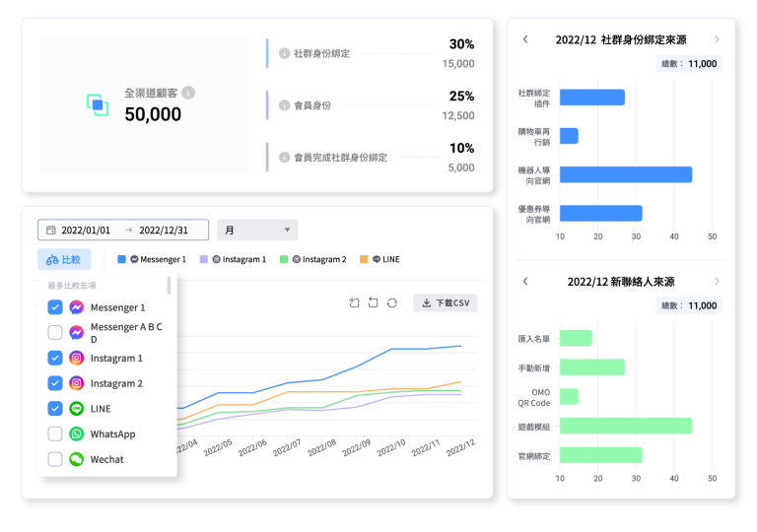Click info icon beside 會員身份

(284, 105)
